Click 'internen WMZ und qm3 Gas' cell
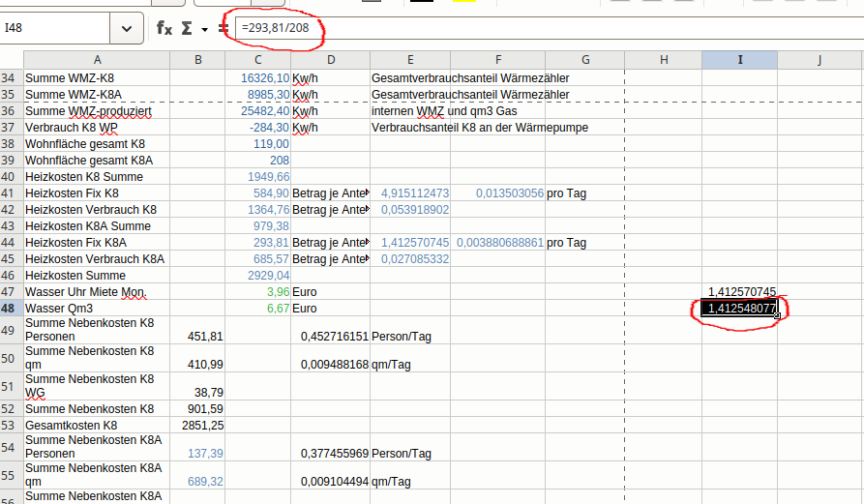Viewport: 864px width, 504px height. pyautogui.click(x=444, y=111)
